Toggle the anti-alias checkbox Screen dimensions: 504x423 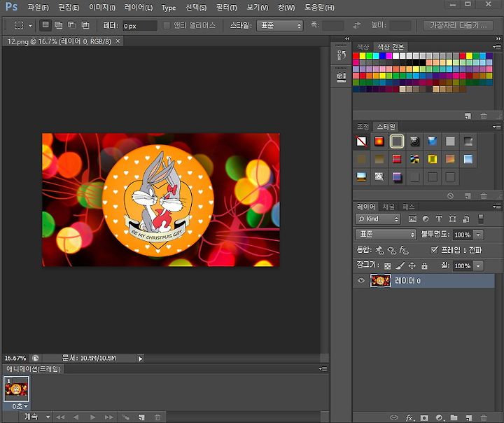click(x=167, y=25)
